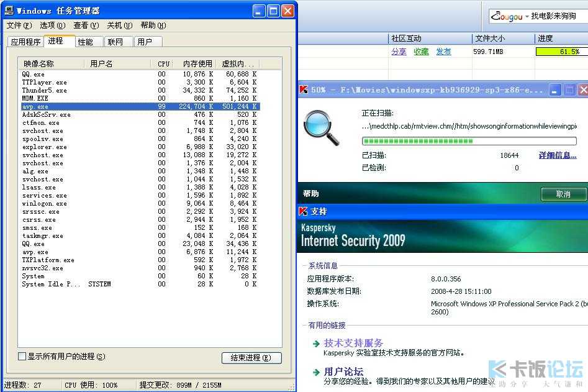This screenshot has width=588, height=392.
Task: Select the MDM.EXE process row
Action: click(140, 98)
